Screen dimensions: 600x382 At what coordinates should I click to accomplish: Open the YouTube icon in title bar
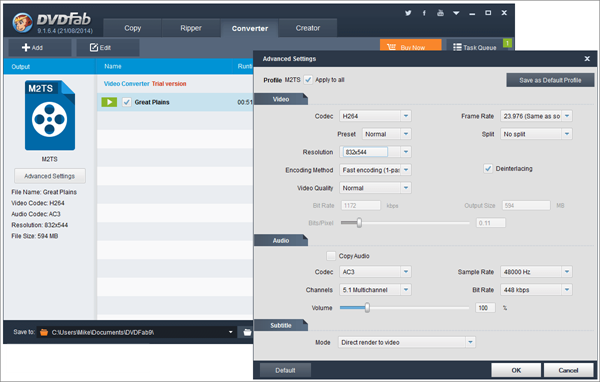440,13
